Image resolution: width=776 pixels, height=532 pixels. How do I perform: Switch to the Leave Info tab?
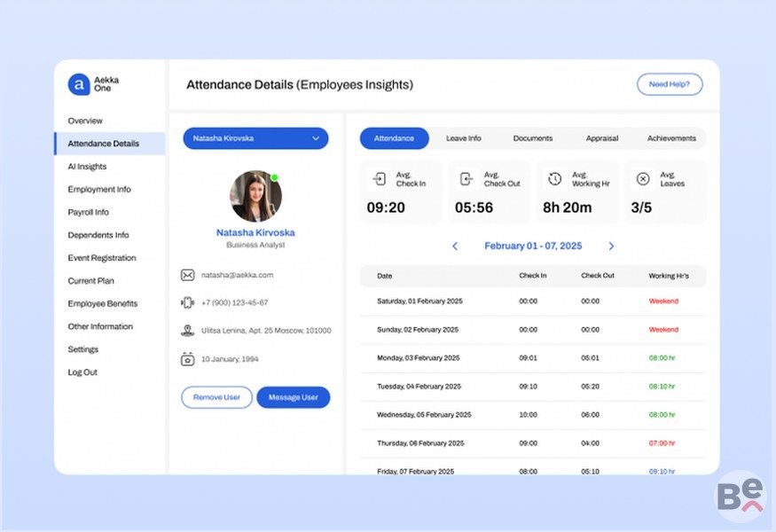(463, 138)
